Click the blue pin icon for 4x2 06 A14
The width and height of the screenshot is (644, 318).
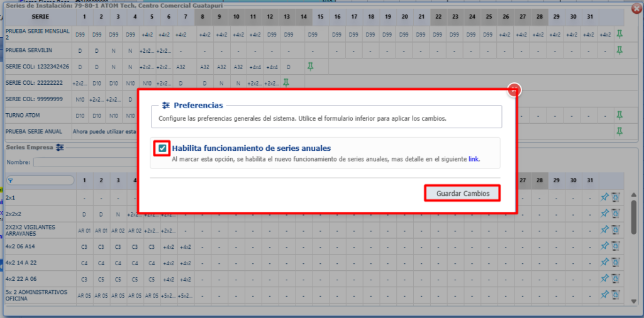tap(604, 246)
